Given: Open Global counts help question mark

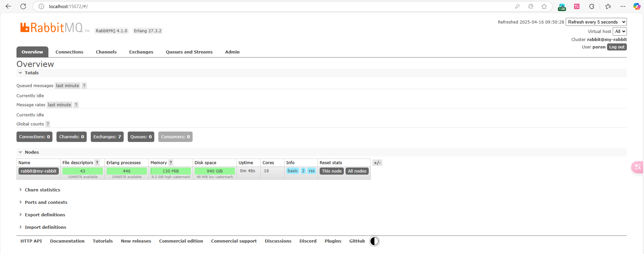Looking at the screenshot, I should tap(48, 124).
